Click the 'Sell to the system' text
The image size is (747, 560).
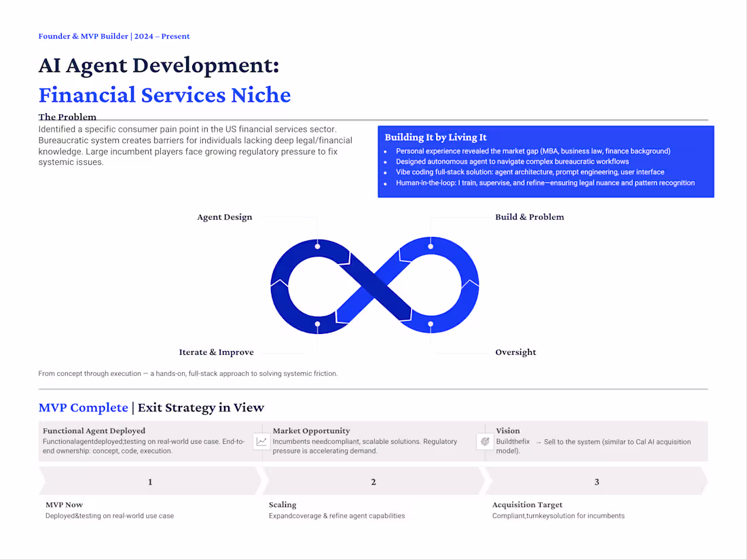tap(572, 442)
